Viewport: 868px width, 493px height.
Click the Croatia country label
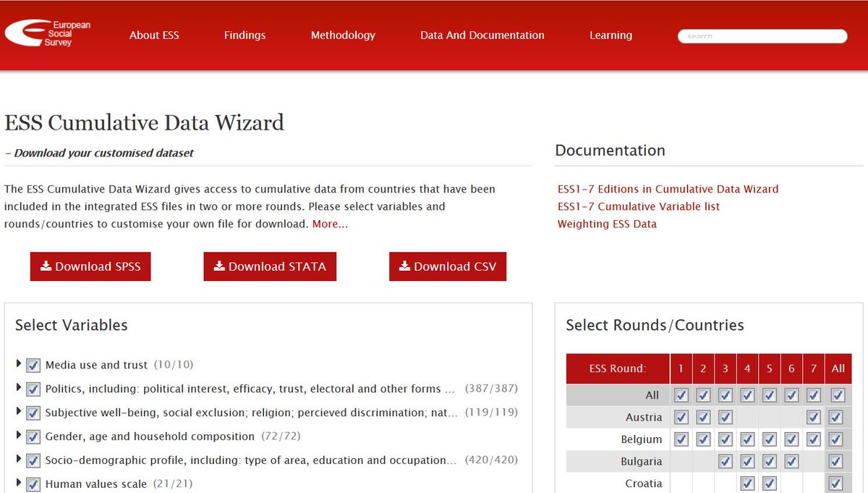644,484
